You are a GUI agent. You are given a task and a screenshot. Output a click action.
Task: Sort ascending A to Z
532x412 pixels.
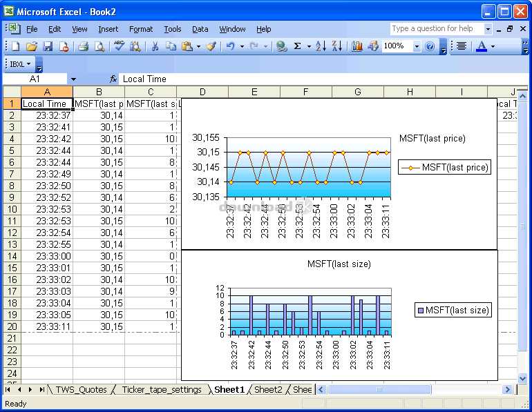[321, 46]
